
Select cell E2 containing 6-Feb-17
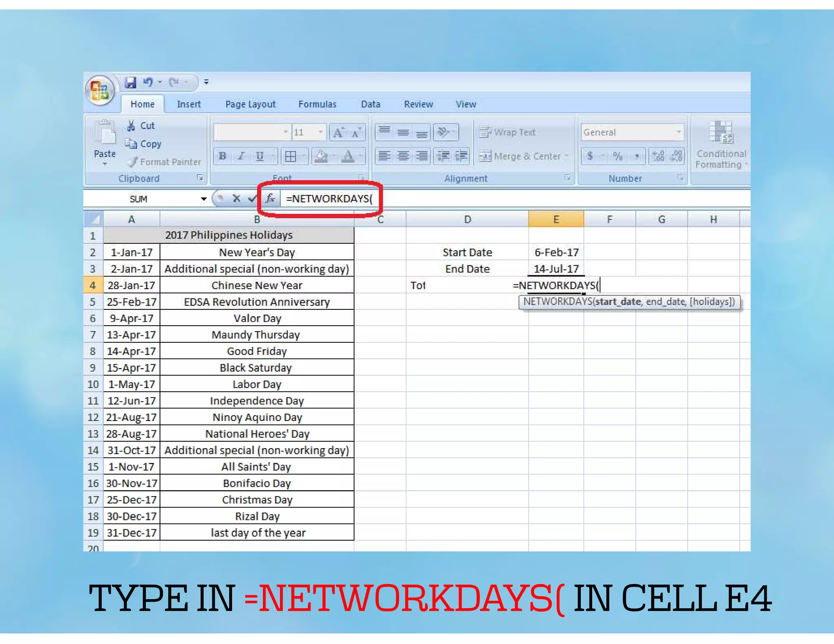(x=556, y=252)
